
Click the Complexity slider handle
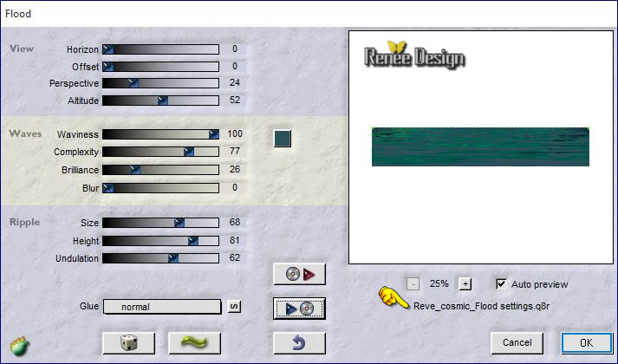pos(189,152)
